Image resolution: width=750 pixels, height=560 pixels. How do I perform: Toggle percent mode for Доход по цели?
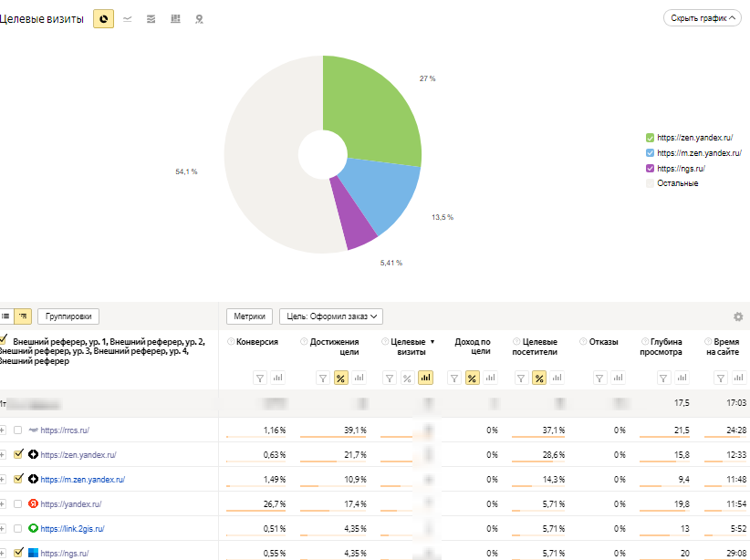[472, 379]
